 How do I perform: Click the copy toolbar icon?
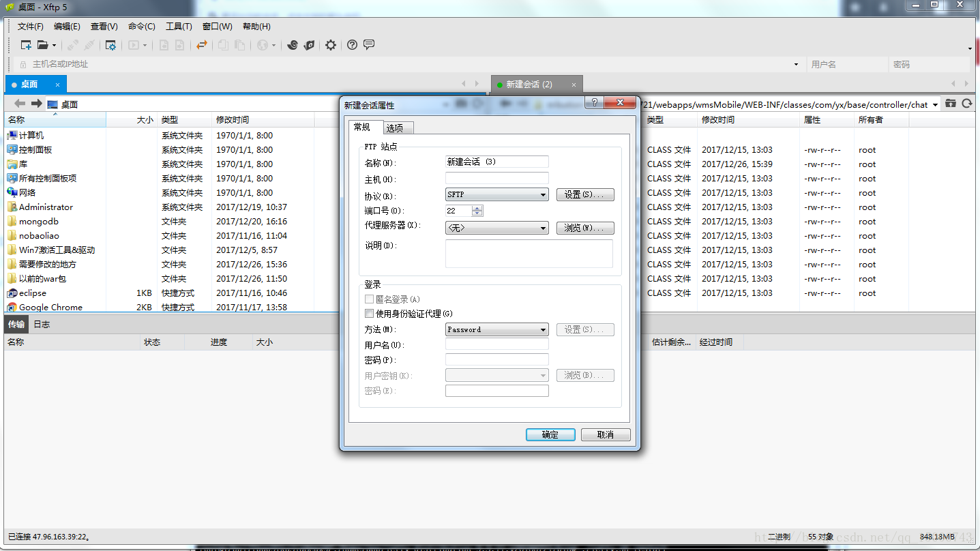tap(223, 45)
